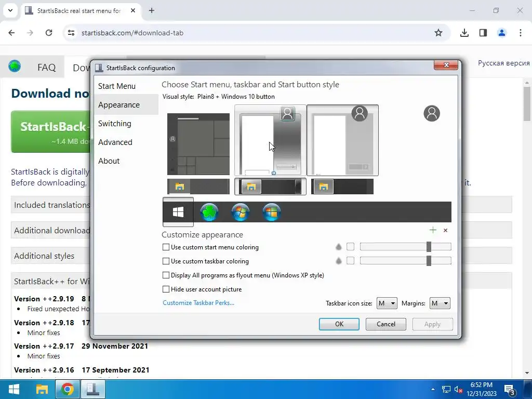
Task: Toggle start menu color swatch box
Action: click(x=351, y=247)
